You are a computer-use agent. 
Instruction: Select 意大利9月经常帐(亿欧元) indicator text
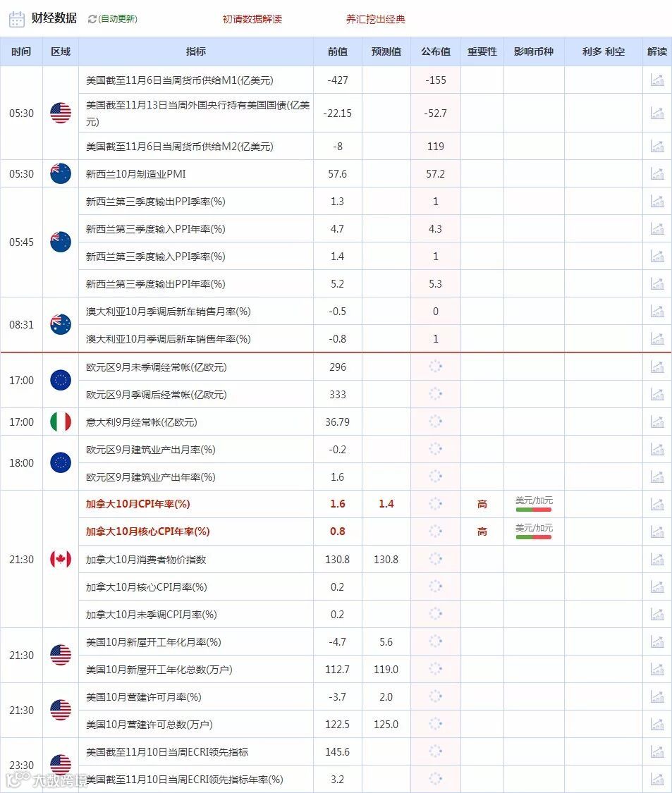click(141, 422)
